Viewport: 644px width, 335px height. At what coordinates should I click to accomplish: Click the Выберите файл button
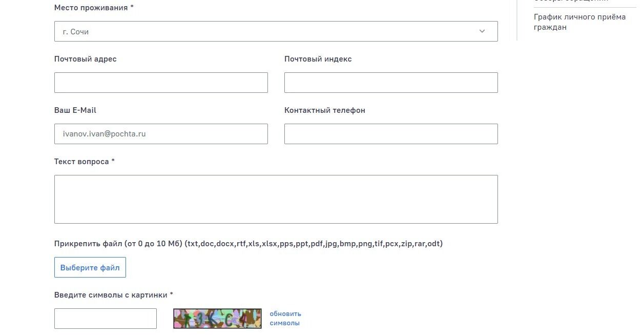[x=90, y=267]
